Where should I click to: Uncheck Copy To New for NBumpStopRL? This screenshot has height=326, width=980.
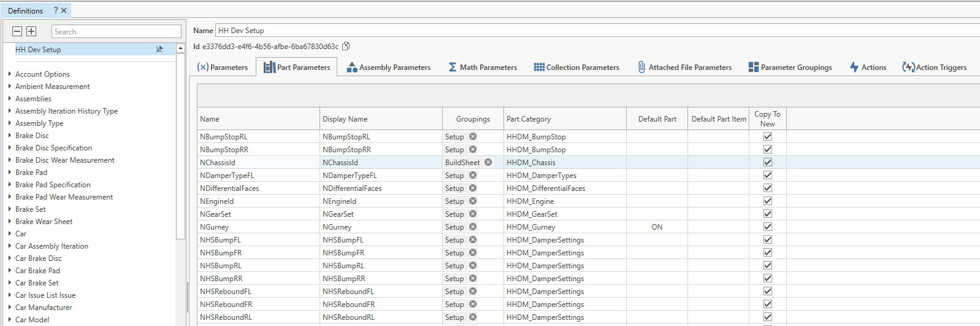767,136
